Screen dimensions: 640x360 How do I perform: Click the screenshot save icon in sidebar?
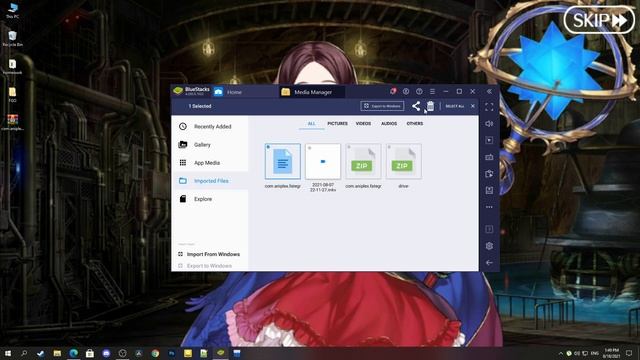tap(489, 190)
